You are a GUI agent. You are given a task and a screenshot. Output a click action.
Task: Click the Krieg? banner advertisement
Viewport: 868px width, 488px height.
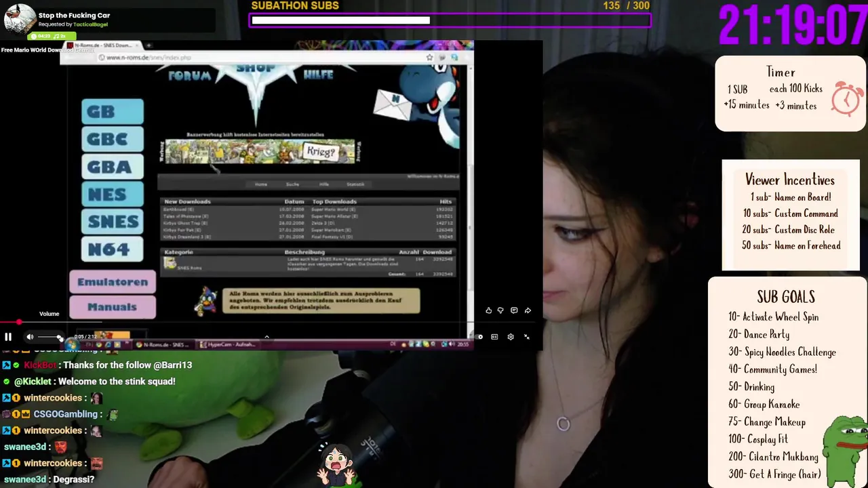[260, 152]
